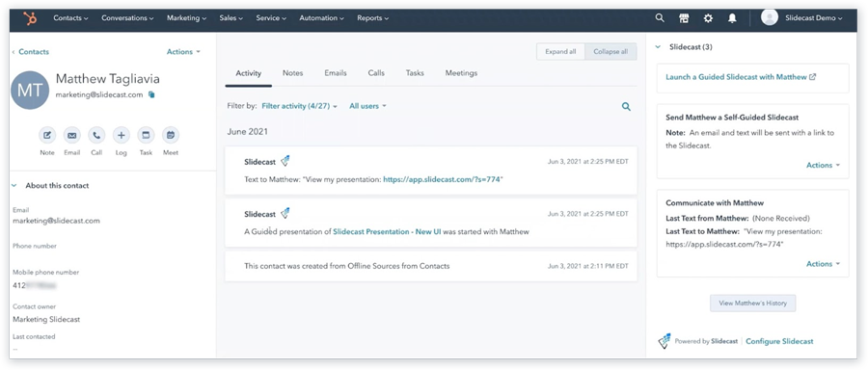Click the Last contacted field label
Viewport: 868px width, 370px height.
pyautogui.click(x=34, y=336)
